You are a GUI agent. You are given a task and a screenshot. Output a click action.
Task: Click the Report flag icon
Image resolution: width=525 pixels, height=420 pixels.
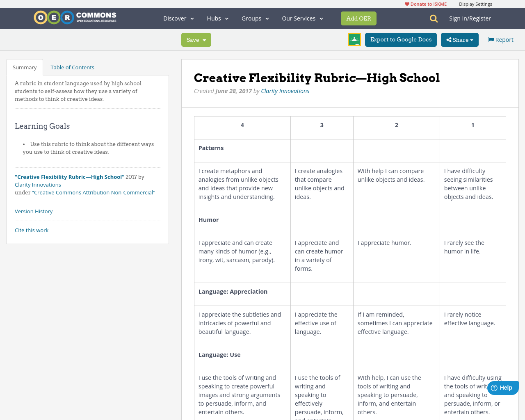click(x=491, y=39)
